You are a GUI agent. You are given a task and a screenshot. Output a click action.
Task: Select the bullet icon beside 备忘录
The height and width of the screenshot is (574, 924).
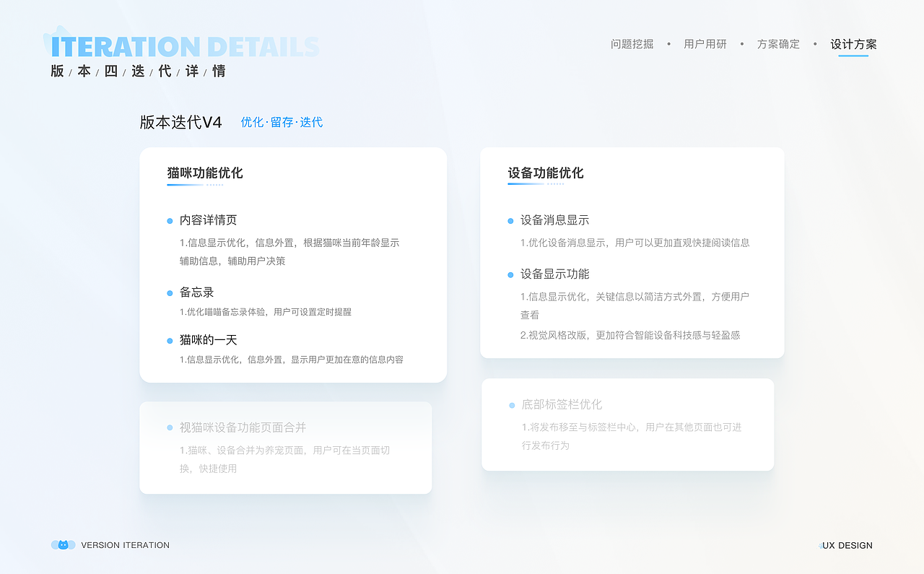coord(170,292)
